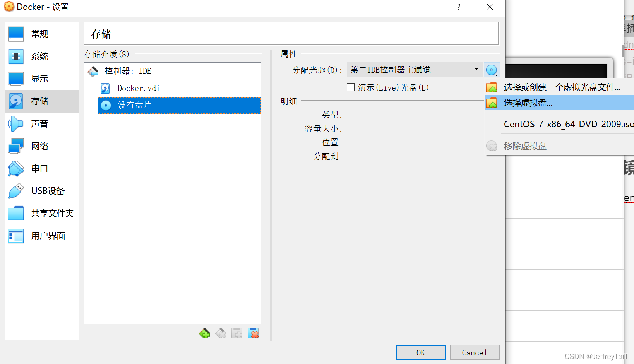Image resolution: width=634 pixels, height=364 pixels.
Task: Click the IDE controller icon
Action: pyautogui.click(x=93, y=71)
